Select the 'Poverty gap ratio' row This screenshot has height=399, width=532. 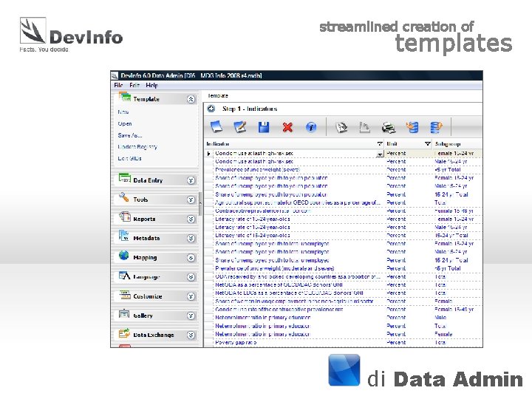(x=344, y=343)
